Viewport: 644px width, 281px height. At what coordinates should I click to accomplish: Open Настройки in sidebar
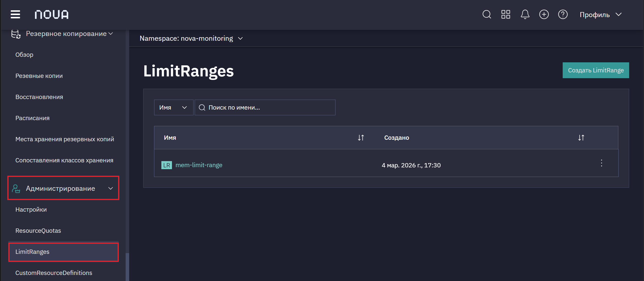(x=31, y=209)
